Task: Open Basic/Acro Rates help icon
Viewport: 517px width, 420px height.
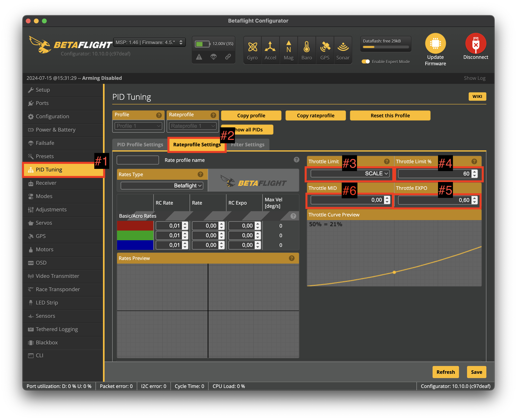Action: click(x=293, y=216)
